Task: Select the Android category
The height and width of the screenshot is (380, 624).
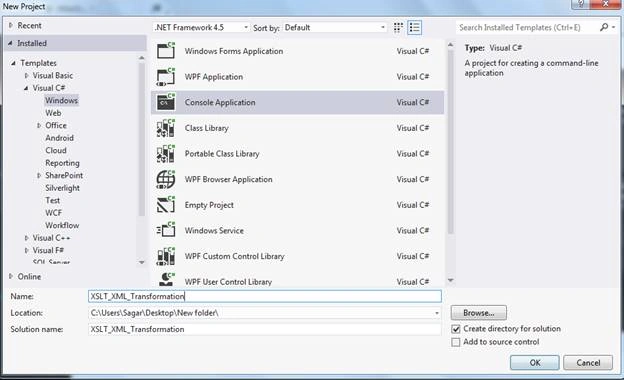Action: tap(59, 138)
